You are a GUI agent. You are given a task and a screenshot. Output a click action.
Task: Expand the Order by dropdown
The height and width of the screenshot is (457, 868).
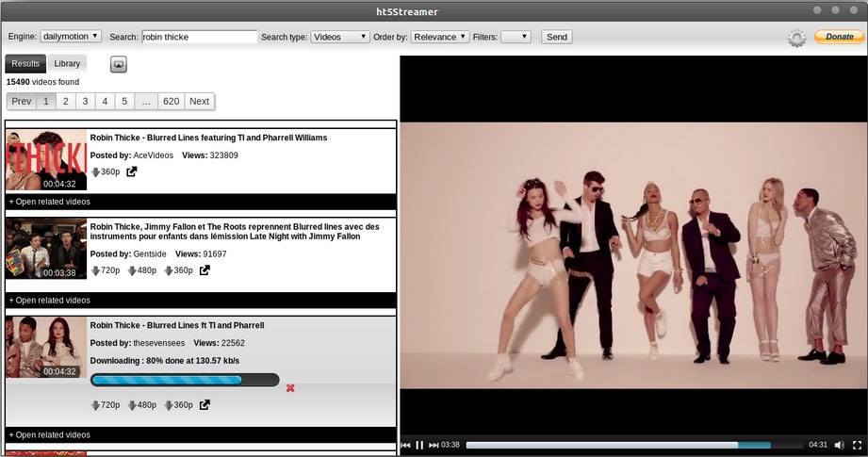(440, 37)
